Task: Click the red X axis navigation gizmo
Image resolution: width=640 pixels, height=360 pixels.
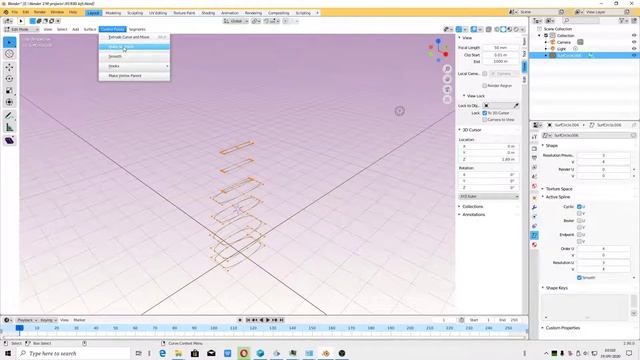Action: point(446,54)
